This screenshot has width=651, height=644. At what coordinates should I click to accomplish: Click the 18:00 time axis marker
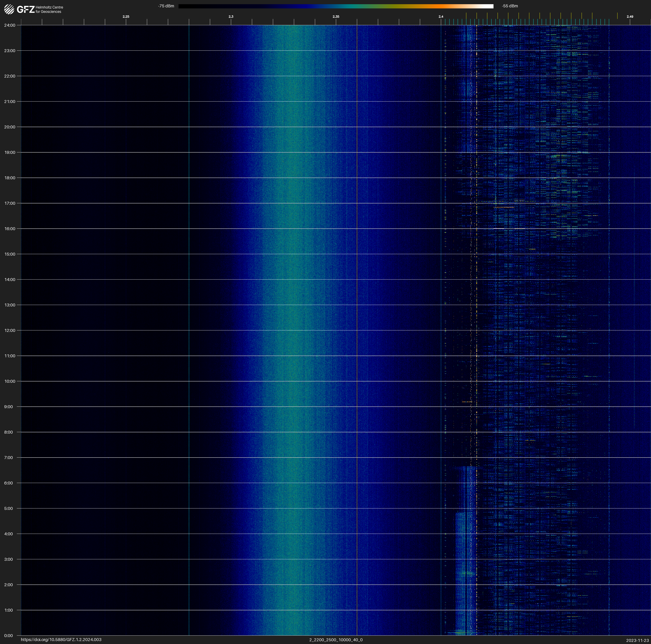(10, 178)
